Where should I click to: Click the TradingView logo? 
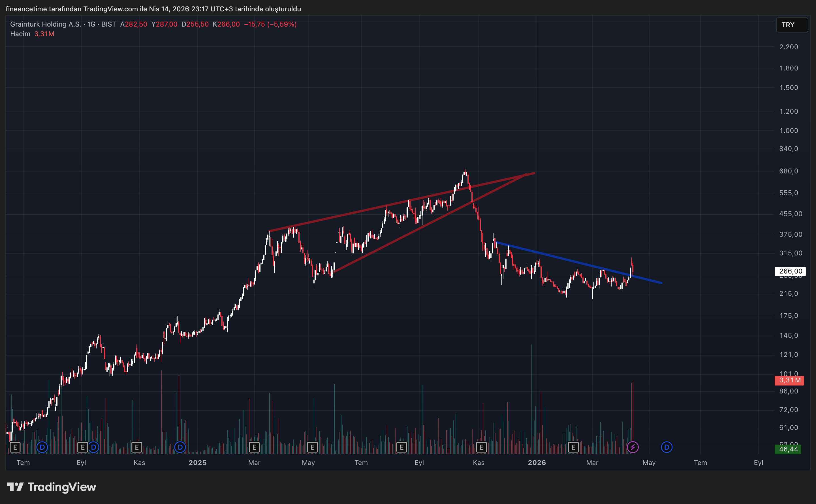tap(51, 487)
